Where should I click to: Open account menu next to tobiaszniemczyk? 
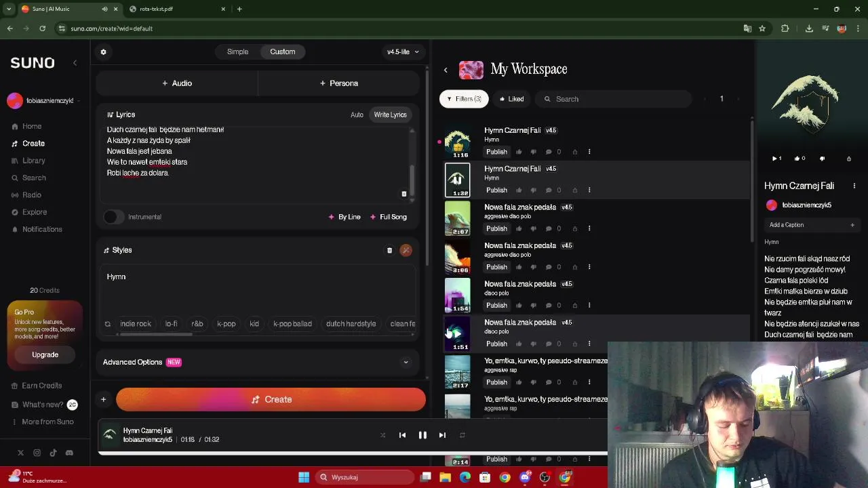(x=79, y=101)
